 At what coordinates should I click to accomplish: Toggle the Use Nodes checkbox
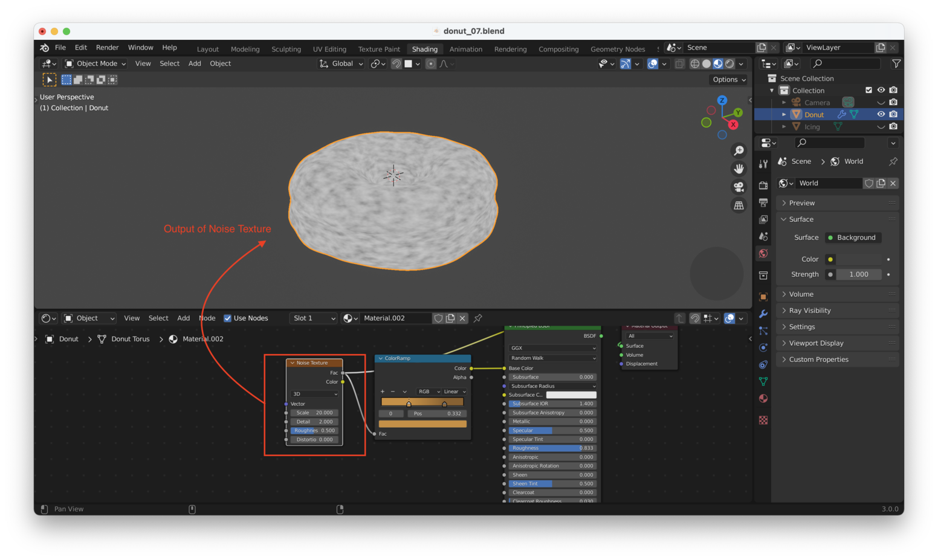click(228, 318)
